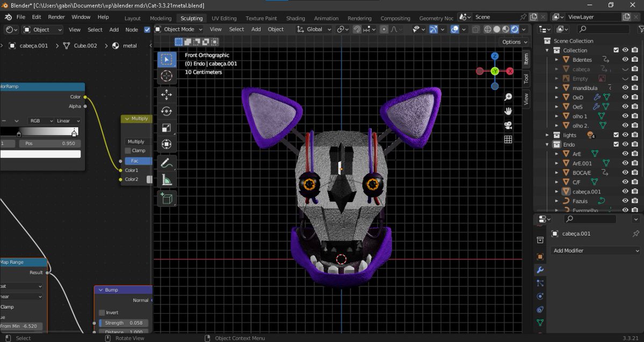
Task: Open the Render menu
Action: [56, 17]
